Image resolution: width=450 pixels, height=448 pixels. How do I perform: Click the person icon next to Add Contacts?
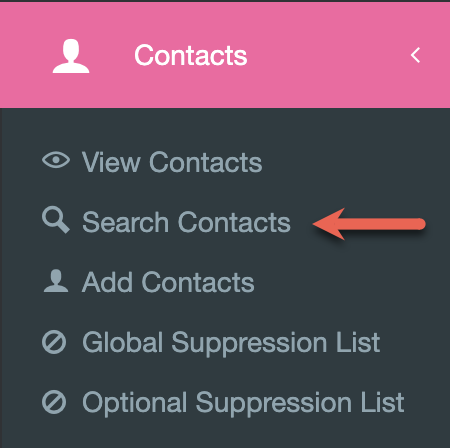pyautogui.click(x=56, y=281)
